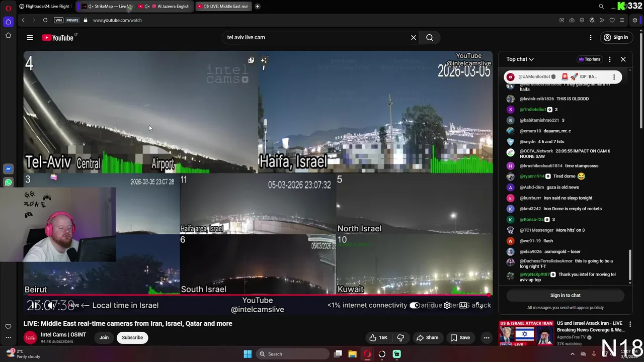Like the video with the 16K thumbs up
The width and height of the screenshot is (644, 362).
pos(378,338)
